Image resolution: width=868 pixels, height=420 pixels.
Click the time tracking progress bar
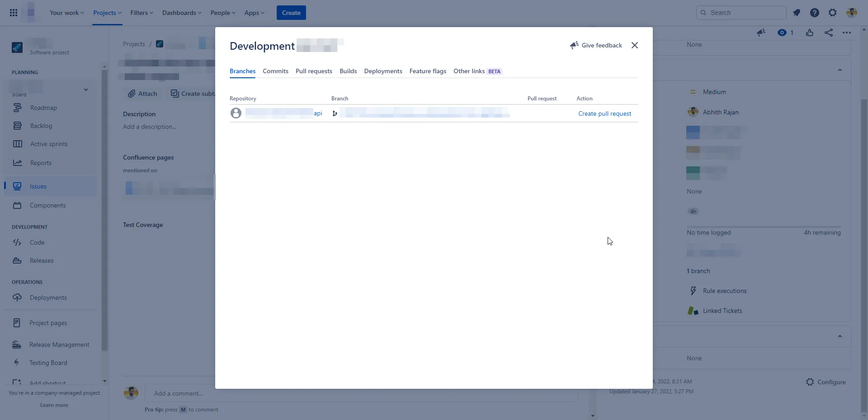coord(764,227)
